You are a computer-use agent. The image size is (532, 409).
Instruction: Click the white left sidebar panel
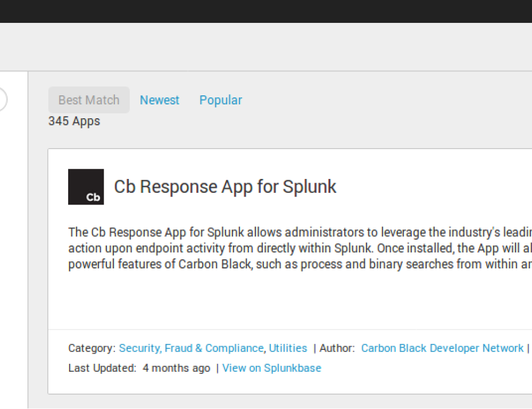tap(13, 240)
